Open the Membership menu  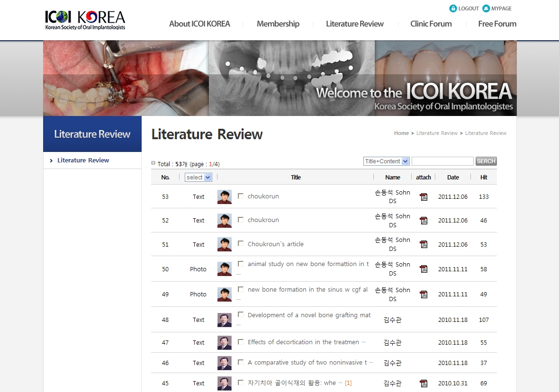pyautogui.click(x=278, y=24)
